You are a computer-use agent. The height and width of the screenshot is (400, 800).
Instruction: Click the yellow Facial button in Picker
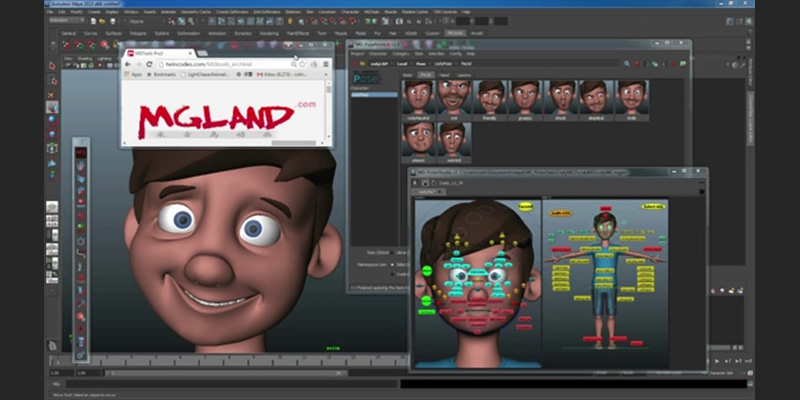coord(525,207)
